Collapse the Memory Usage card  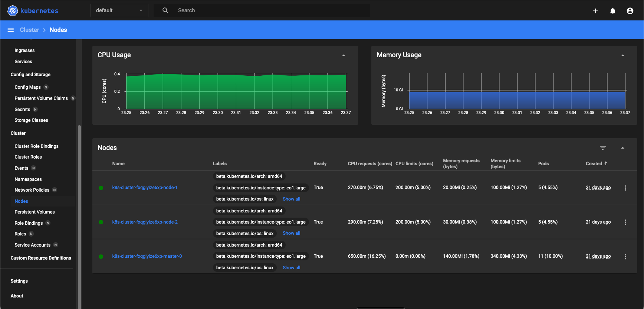click(x=622, y=55)
